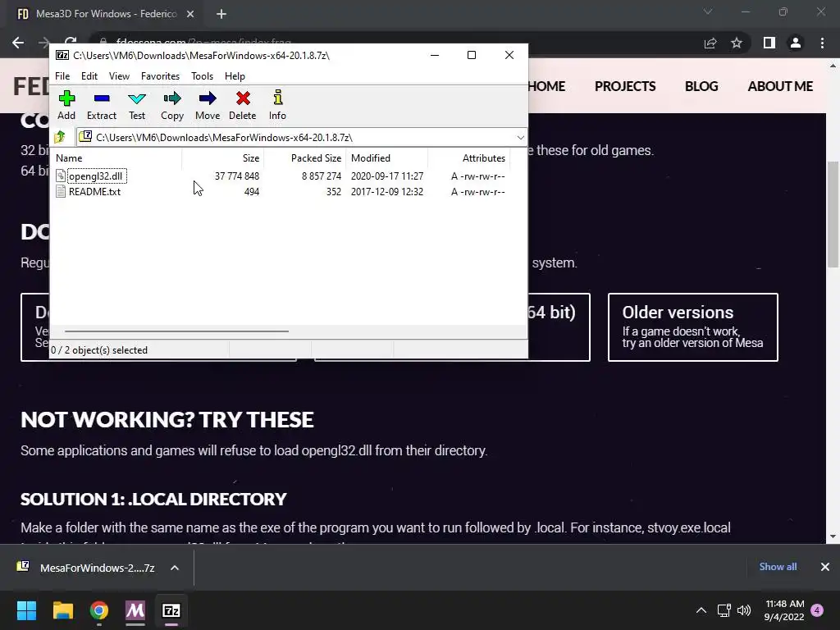Screen dimensions: 840x630
Task: Bookmark this page with the star
Action: [x=737, y=43]
